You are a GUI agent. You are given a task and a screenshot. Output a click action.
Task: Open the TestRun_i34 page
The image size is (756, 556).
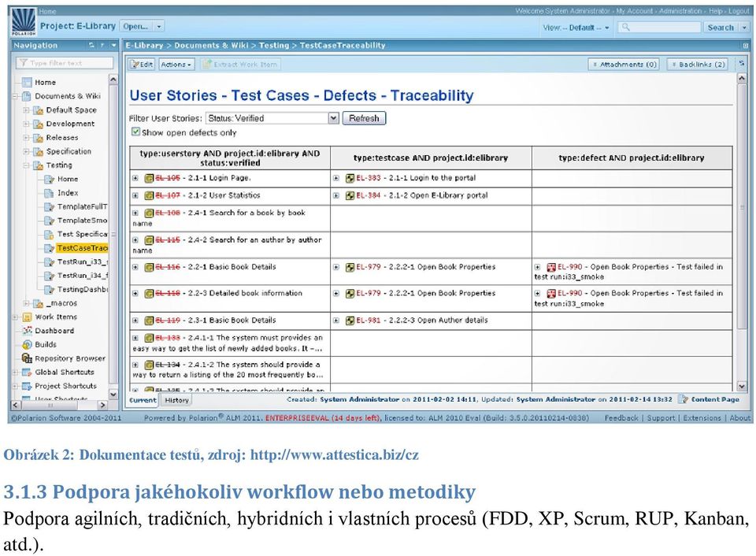[x=82, y=276]
